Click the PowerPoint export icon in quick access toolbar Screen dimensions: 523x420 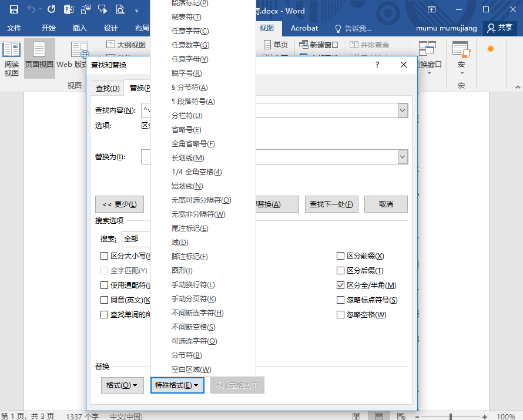tap(69, 9)
